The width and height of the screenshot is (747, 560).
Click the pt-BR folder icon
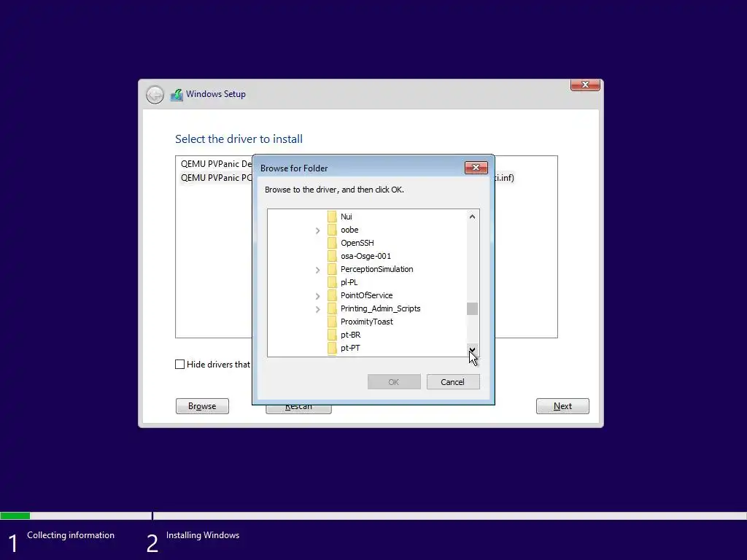pos(332,335)
